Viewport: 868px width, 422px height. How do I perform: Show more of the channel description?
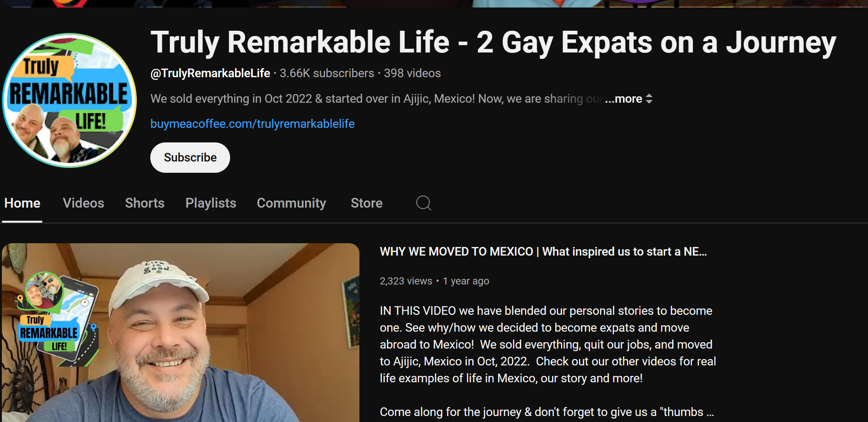click(624, 99)
